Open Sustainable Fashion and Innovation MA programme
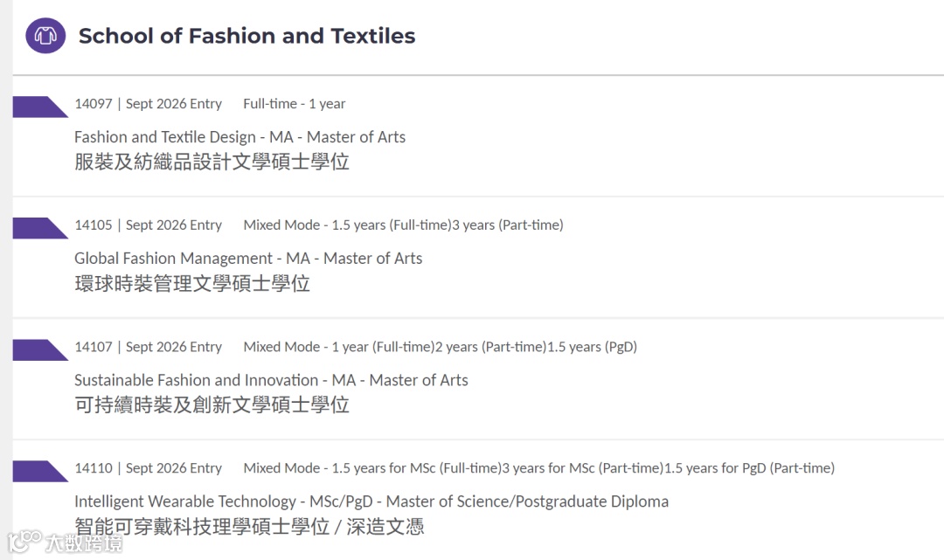This screenshot has height=560, width=944. point(271,380)
